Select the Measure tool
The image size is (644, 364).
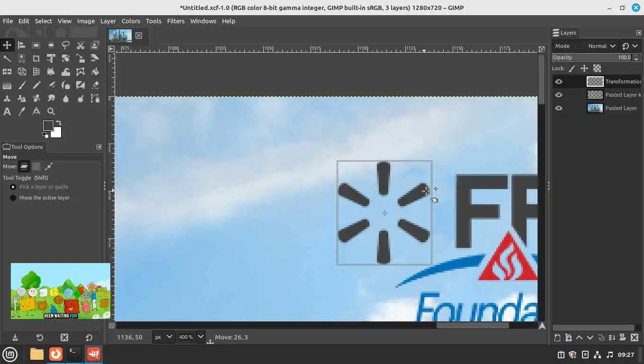36,112
